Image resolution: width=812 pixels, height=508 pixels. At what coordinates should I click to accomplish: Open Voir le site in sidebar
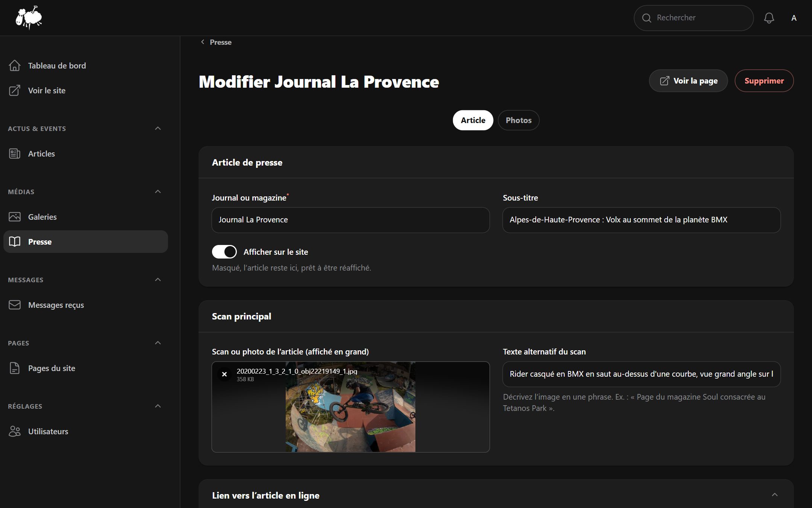click(x=86, y=90)
